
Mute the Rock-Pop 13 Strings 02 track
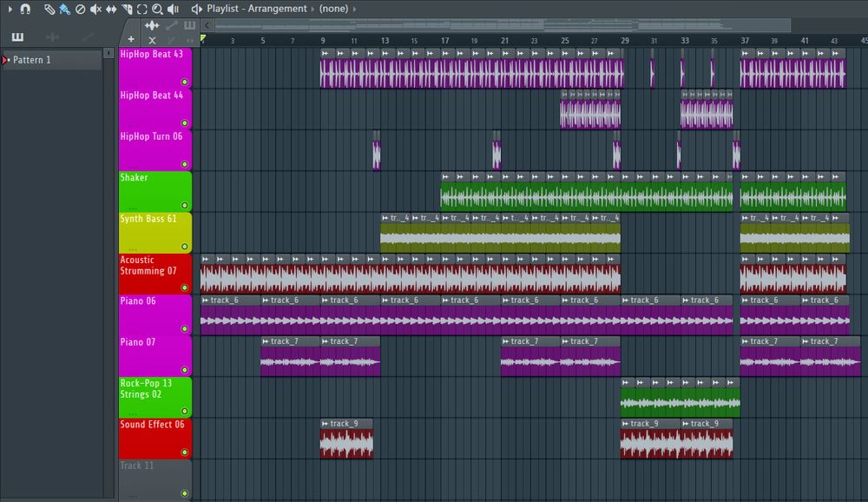(185, 411)
